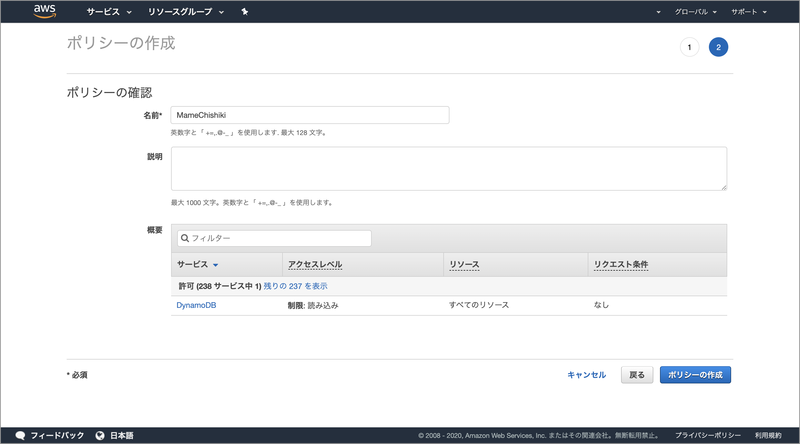Click the リソース column header
This screenshot has height=444, width=800.
(x=464, y=264)
